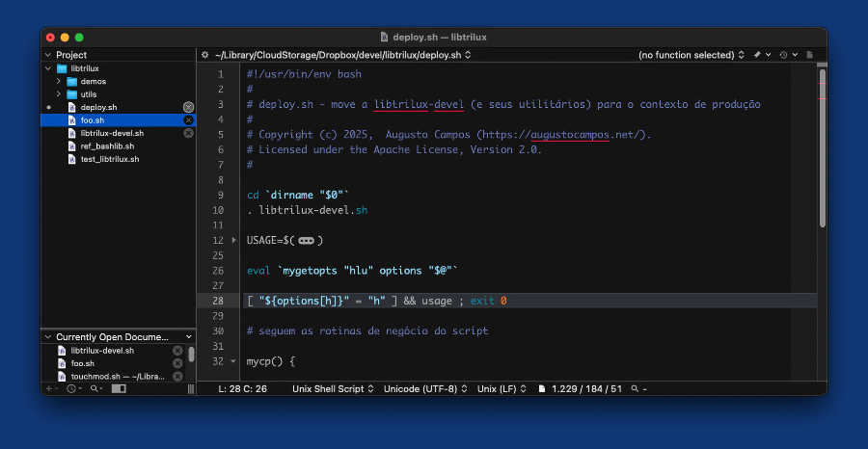Viewport: 868px width, 449px height.
Task: Click the plus add button in sidebar footer
Action: pyautogui.click(x=49, y=388)
